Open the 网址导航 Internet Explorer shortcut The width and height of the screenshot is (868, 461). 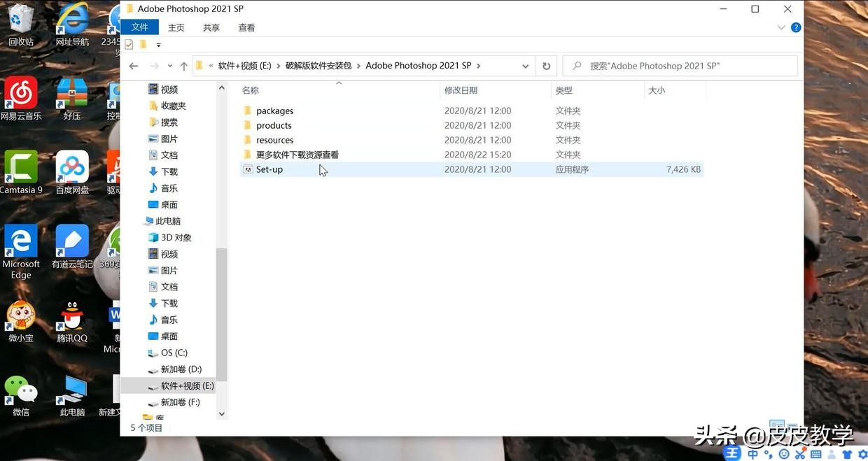coord(72,25)
